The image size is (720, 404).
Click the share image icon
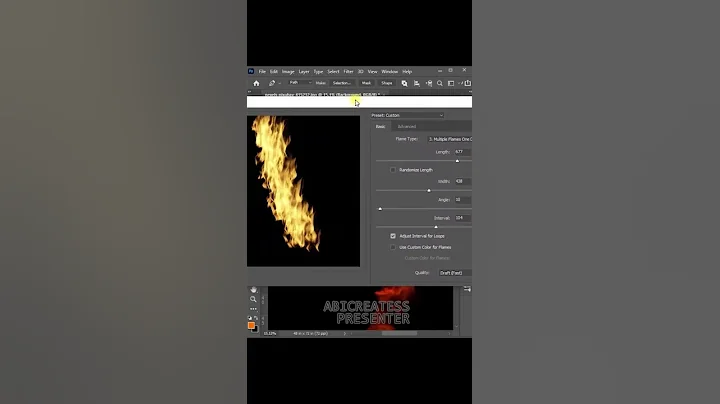pos(467,83)
